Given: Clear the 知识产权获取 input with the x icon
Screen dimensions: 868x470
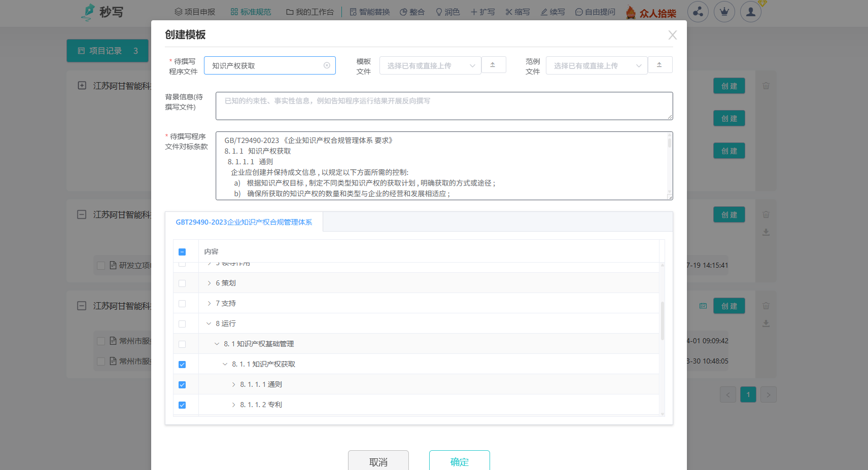Looking at the screenshot, I should (326, 65).
